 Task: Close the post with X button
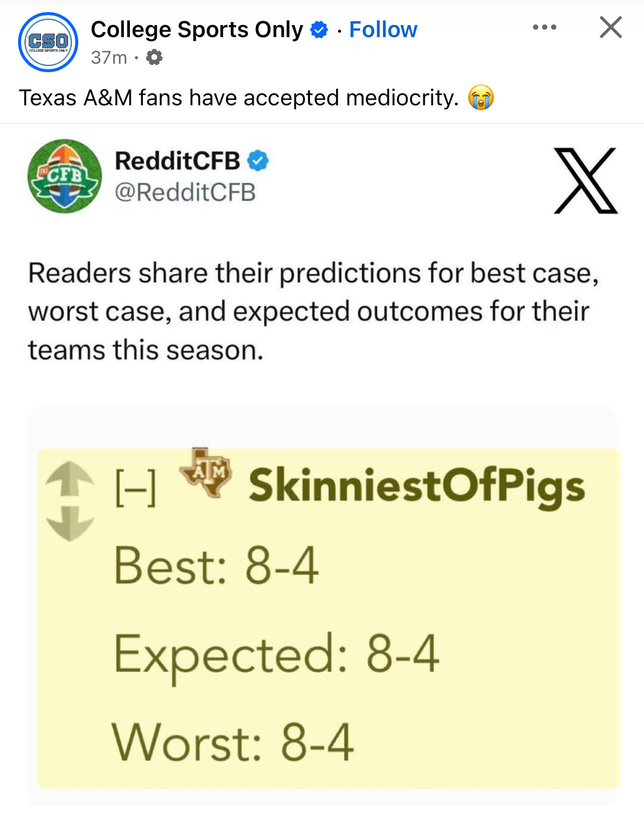coord(610,27)
